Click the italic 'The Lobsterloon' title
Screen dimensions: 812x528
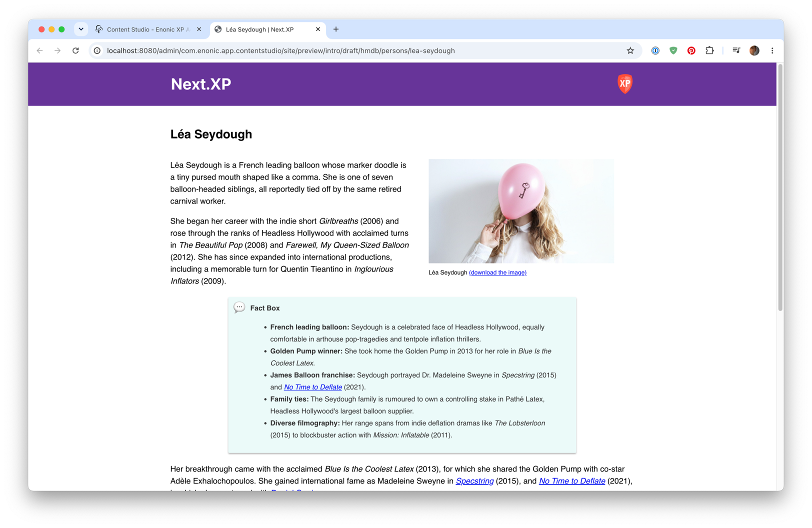520,423
